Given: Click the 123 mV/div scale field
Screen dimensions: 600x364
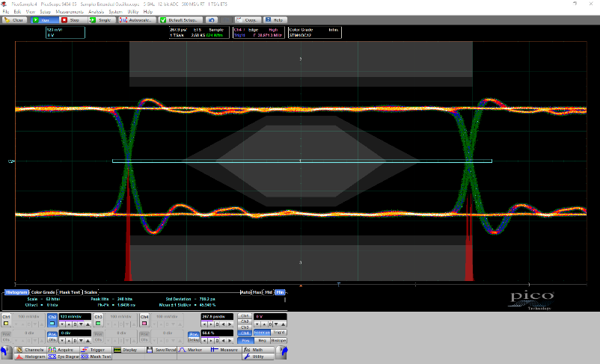Looking at the screenshot, I should coord(75,317).
